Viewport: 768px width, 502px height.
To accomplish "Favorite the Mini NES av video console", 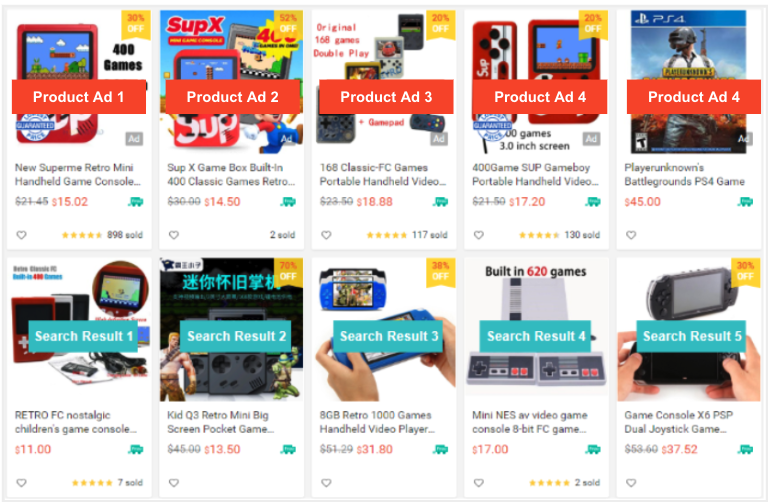I will (479, 483).
